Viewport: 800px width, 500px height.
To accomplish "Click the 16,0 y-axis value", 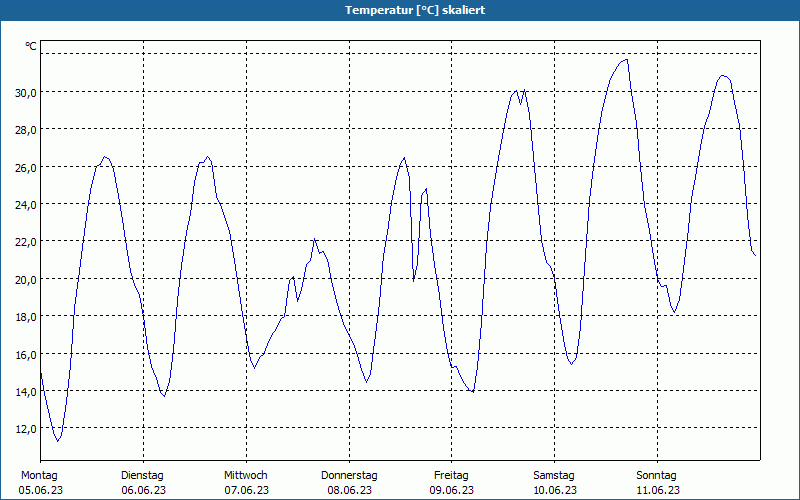I will pyautogui.click(x=25, y=354).
